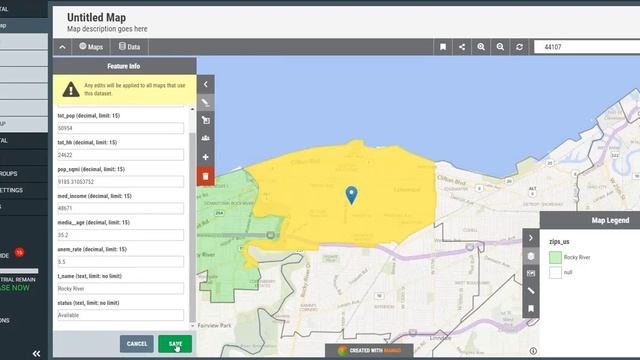The width and height of the screenshot is (640, 360).
Task: Click the media_age input field
Action: (121, 235)
